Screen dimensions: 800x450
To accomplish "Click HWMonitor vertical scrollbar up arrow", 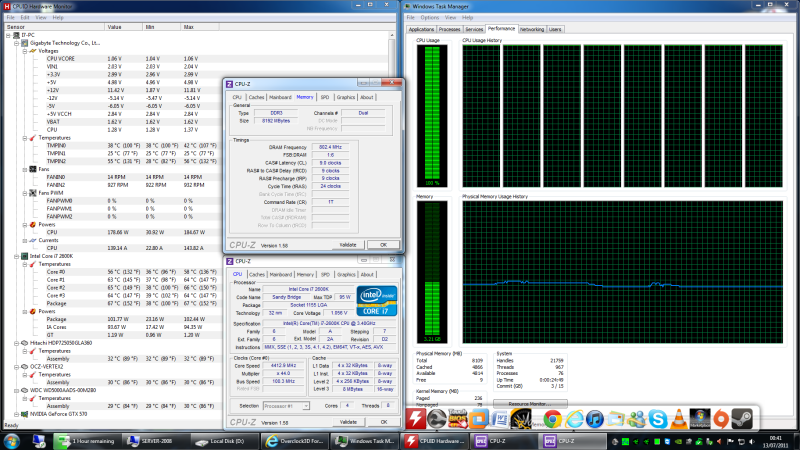I will coord(392,35).
